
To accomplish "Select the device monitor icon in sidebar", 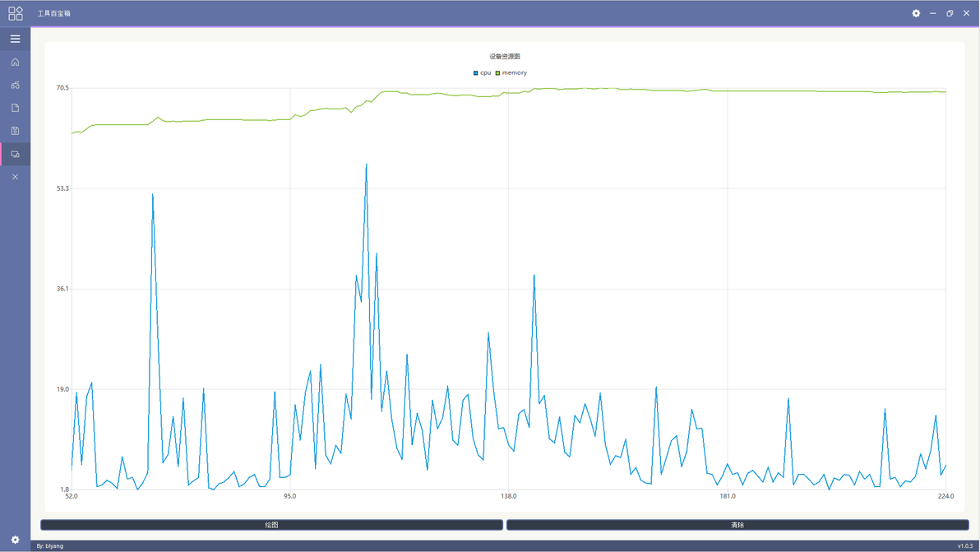I will point(15,154).
